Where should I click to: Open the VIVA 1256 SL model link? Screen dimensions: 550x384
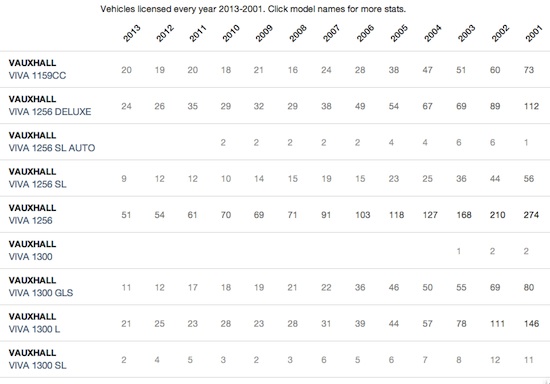tap(38, 184)
